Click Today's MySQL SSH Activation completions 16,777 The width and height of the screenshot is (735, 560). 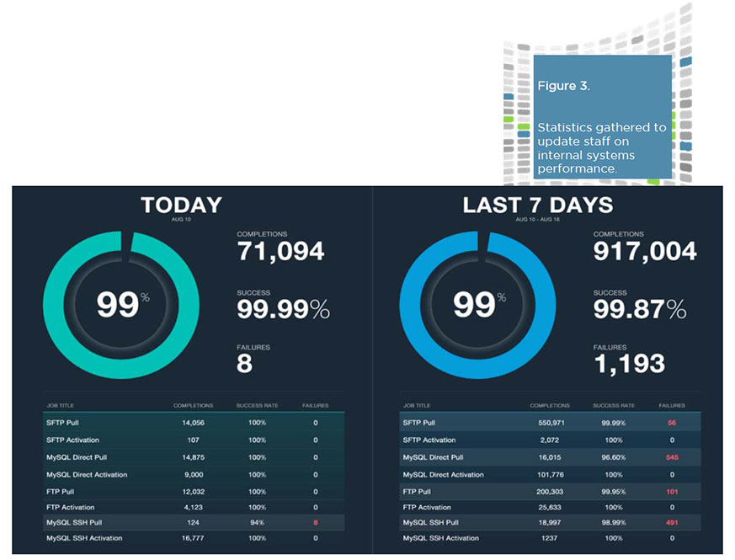[x=193, y=538]
